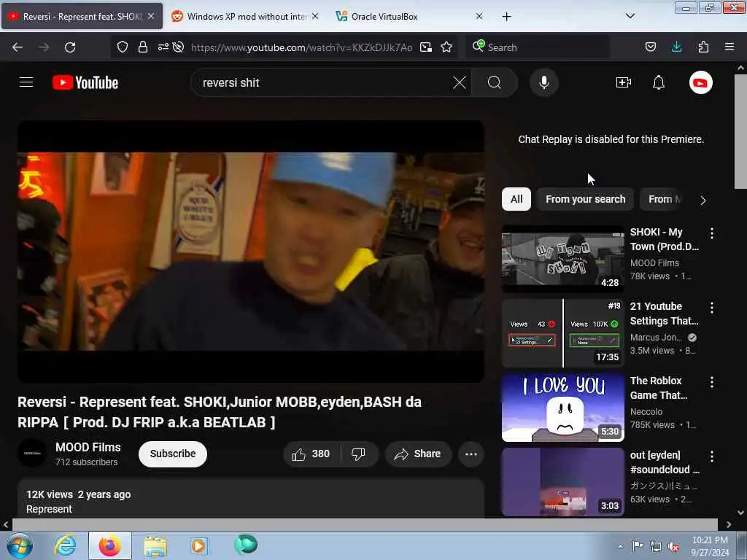Image resolution: width=747 pixels, height=560 pixels.
Task: Expand the video description box
Action: coord(251,499)
